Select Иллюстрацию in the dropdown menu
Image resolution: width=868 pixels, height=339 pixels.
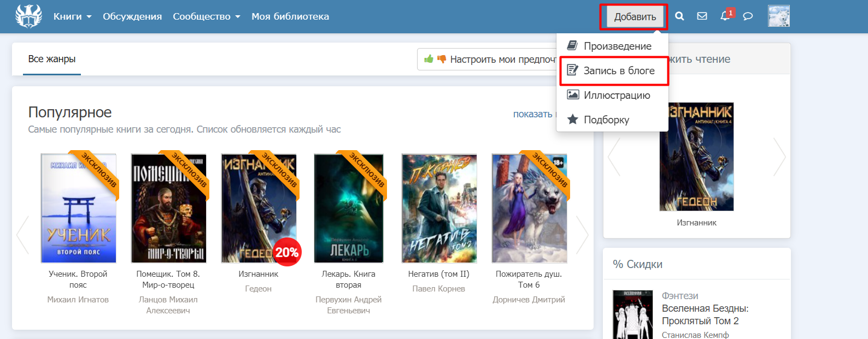(617, 96)
